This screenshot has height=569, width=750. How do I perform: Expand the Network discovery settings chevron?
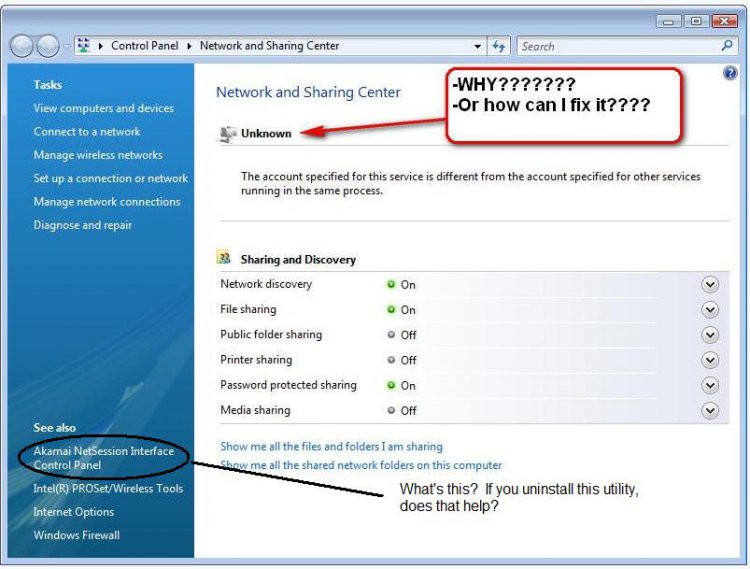[710, 284]
